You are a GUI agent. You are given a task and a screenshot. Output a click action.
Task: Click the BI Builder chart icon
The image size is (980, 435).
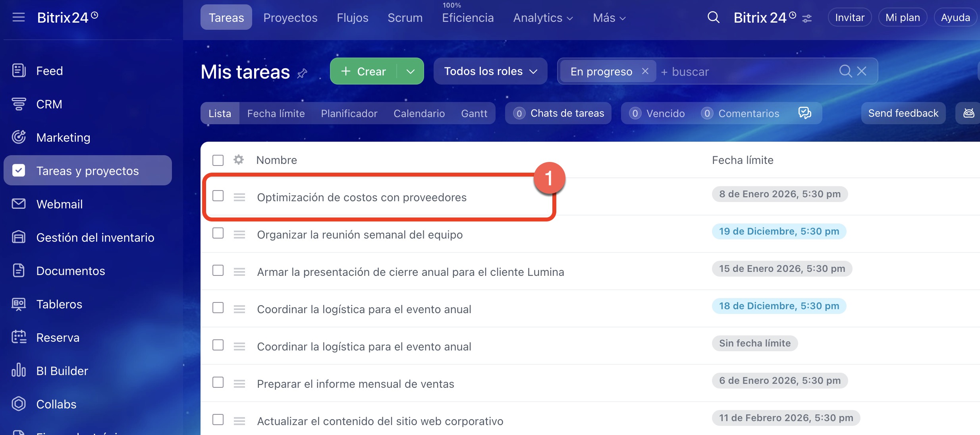(18, 371)
